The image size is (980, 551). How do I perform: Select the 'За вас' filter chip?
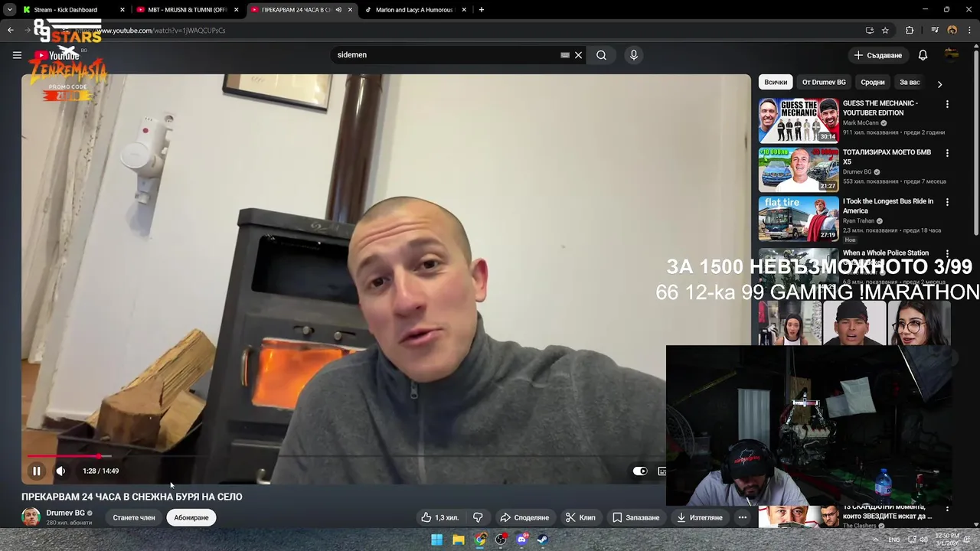910,82
